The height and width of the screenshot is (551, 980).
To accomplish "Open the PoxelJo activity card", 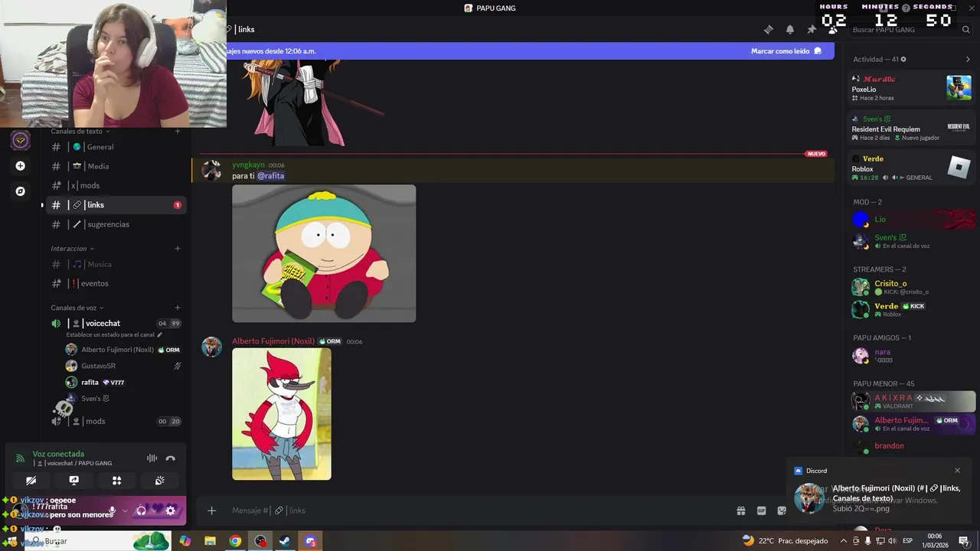I will point(911,88).
